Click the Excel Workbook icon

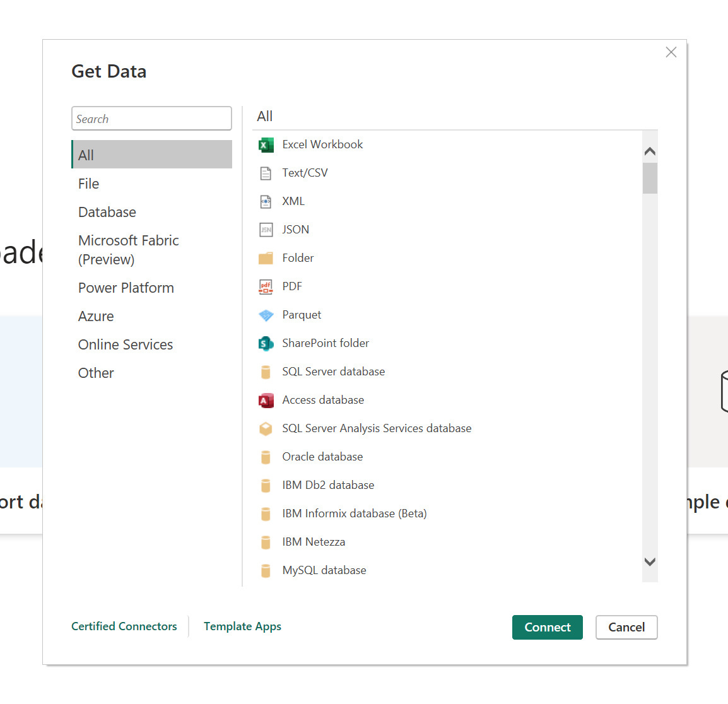[266, 145]
